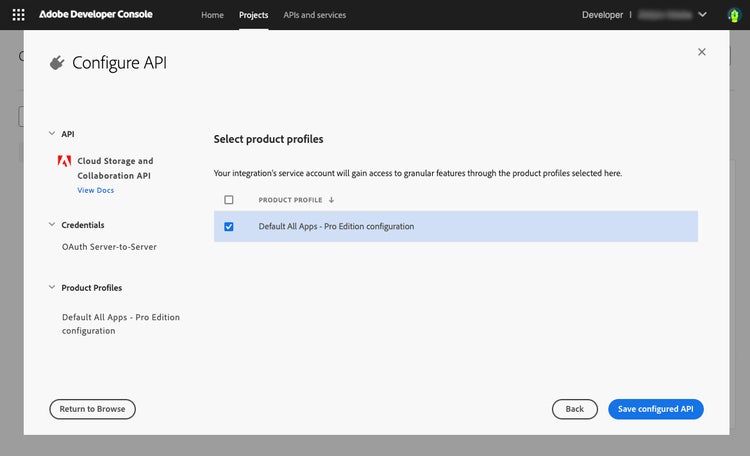Collapse the API section chevron
Viewport: 750px width, 456px height.
click(x=52, y=133)
